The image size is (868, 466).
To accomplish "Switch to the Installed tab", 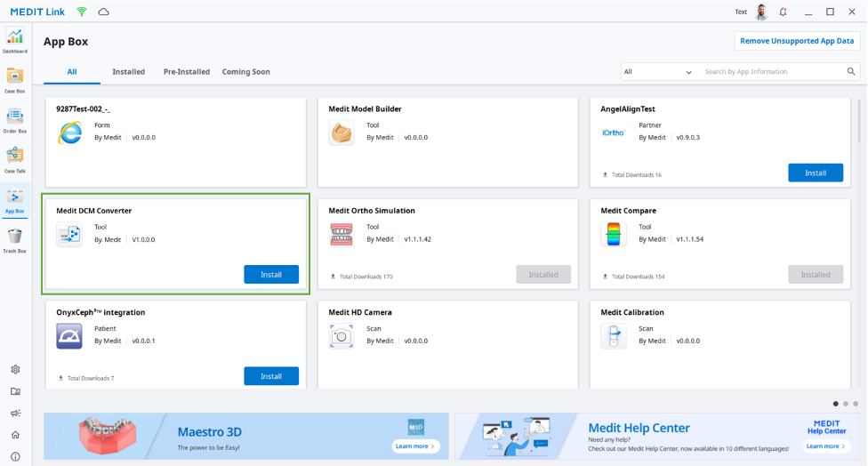I will (x=128, y=72).
